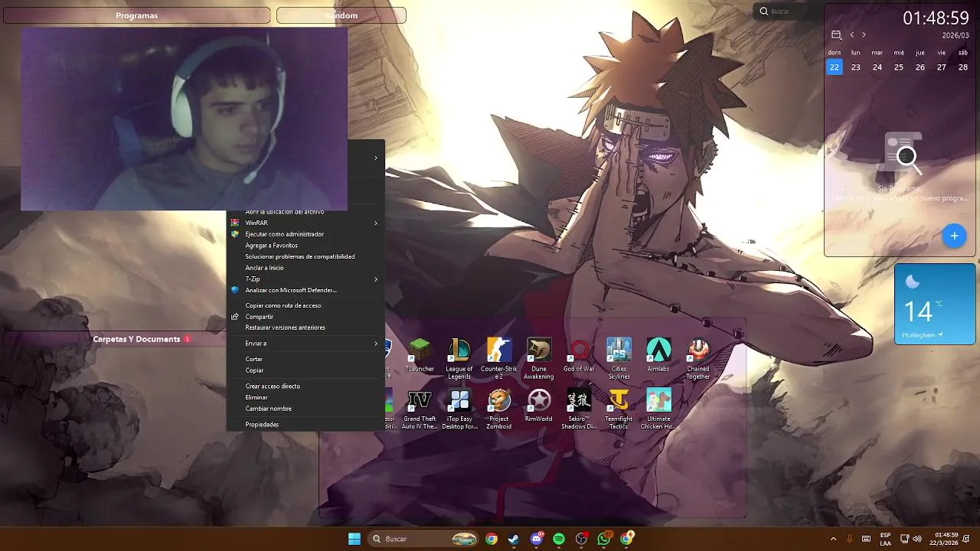Launch Chained Together shortcut
The width and height of the screenshot is (980, 551).
coord(698,358)
